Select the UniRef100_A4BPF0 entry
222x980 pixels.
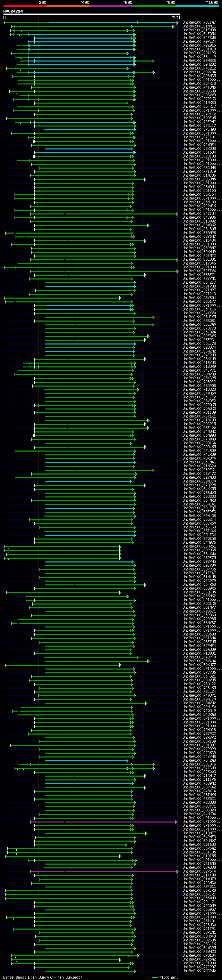pyautogui.click(x=199, y=657)
